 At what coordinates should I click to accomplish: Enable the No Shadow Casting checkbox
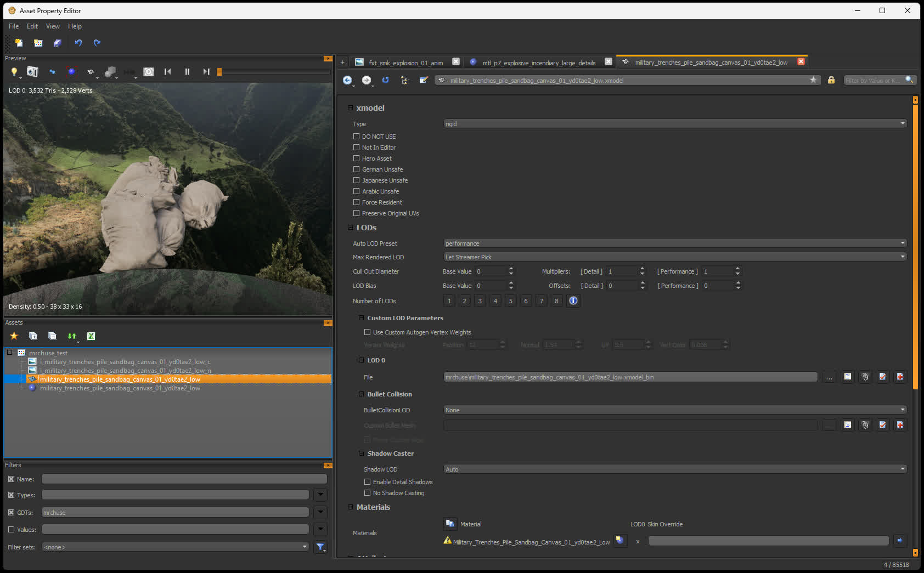[x=367, y=493]
